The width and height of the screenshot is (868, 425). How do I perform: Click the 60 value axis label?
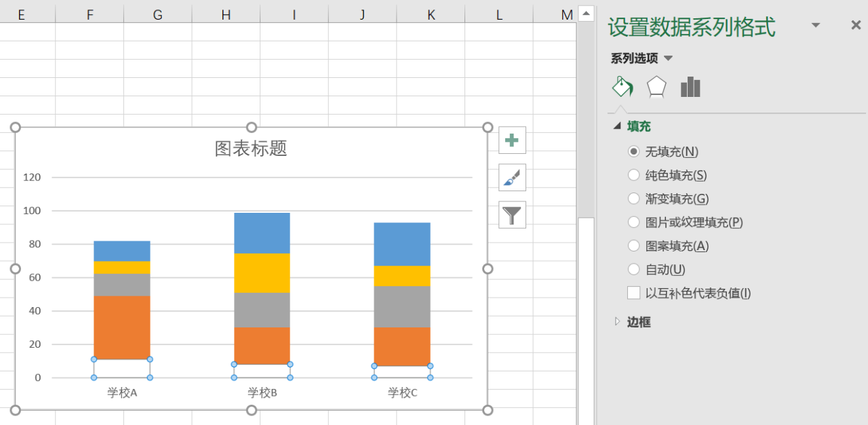35,277
